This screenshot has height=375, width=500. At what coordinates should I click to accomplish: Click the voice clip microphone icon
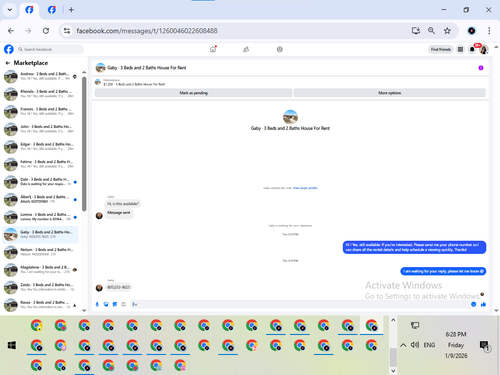97,304
